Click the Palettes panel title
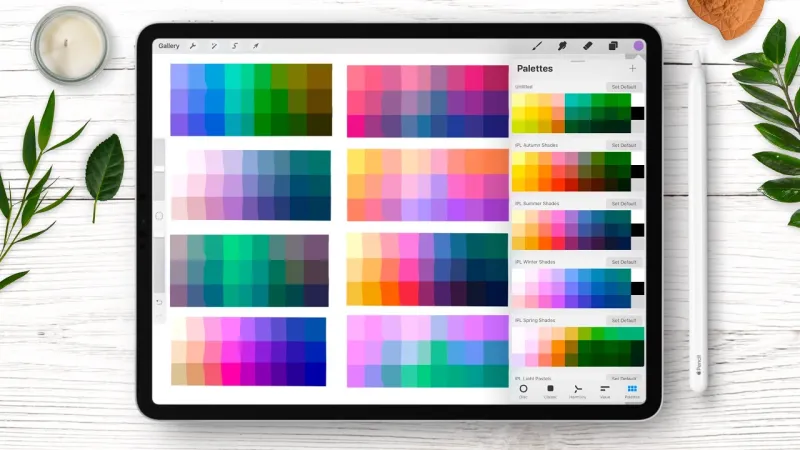This screenshot has height=450, width=800. click(x=535, y=68)
